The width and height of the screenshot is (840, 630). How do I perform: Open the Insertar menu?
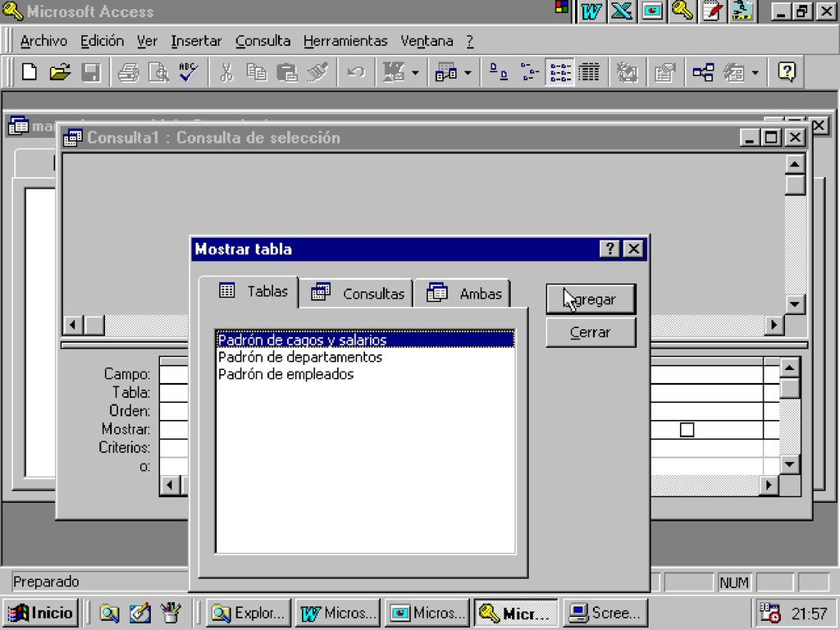point(196,41)
